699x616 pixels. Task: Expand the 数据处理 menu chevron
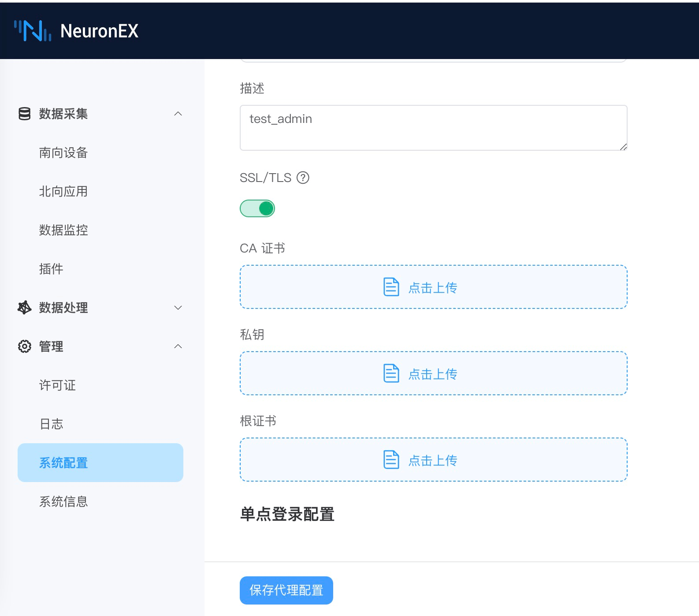pyautogui.click(x=178, y=308)
